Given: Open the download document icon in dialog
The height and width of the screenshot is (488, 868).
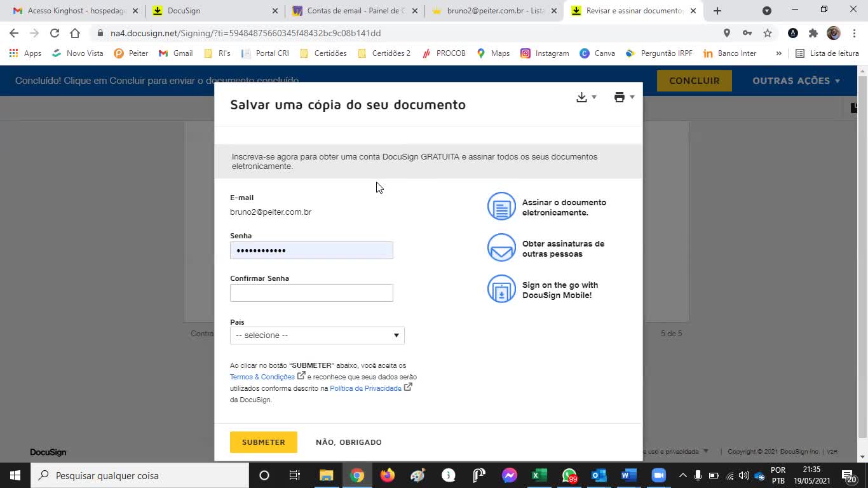Looking at the screenshot, I should coord(581,97).
